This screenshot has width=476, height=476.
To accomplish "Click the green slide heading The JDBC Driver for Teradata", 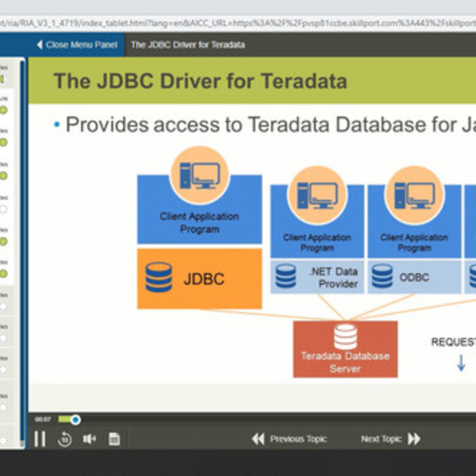I will 201,81.
